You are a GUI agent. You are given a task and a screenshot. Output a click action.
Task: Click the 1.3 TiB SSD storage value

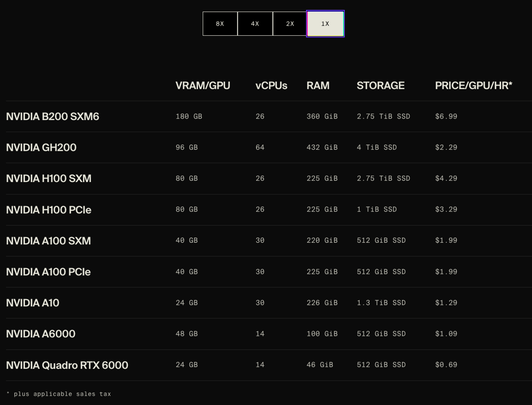[381, 303]
